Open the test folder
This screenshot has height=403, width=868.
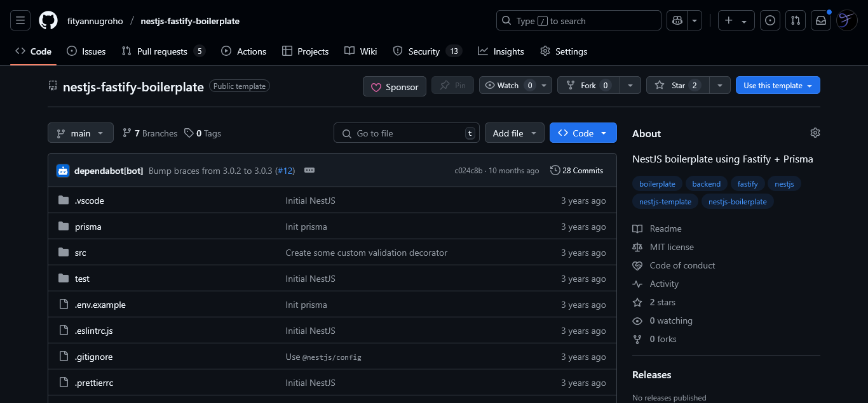point(82,279)
